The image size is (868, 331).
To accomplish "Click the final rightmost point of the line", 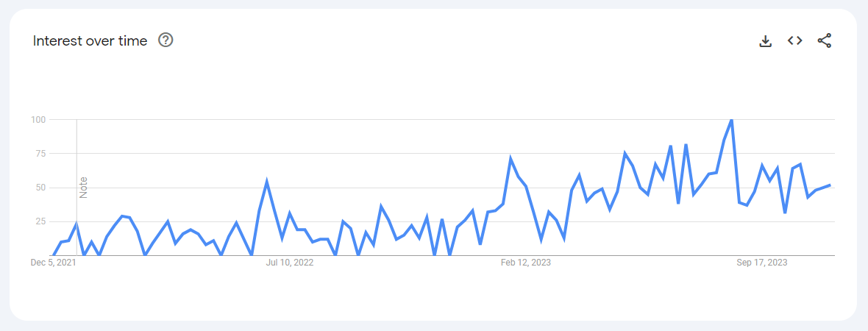I will [x=830, y=185].
